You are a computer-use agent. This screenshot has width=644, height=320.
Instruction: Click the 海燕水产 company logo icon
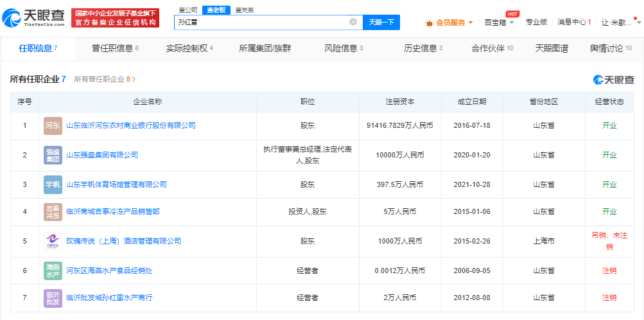click(x=53, y=271)
